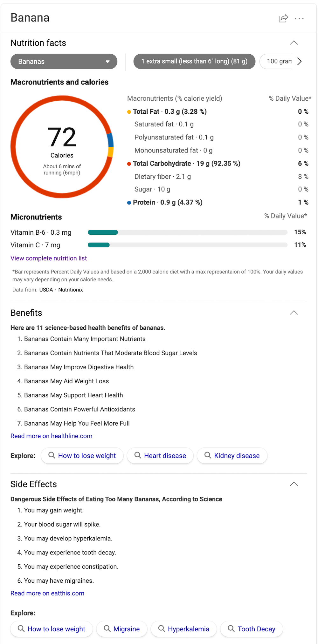This screenshot has width=318, height=644.
Task: Click the right arrow to show more serving sizes
Action: (299, 61)
